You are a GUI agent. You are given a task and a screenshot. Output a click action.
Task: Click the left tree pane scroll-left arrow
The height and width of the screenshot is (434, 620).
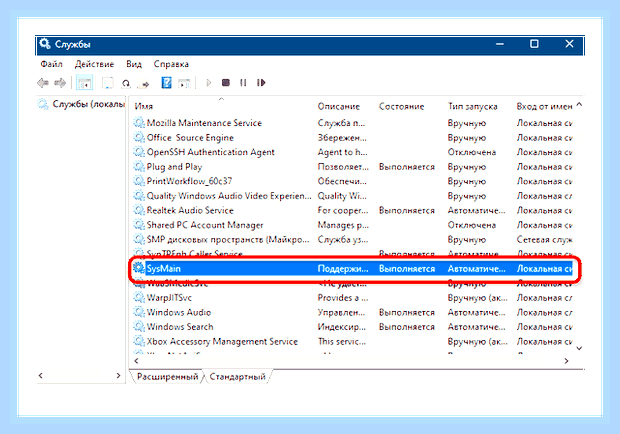pos(40,376)
